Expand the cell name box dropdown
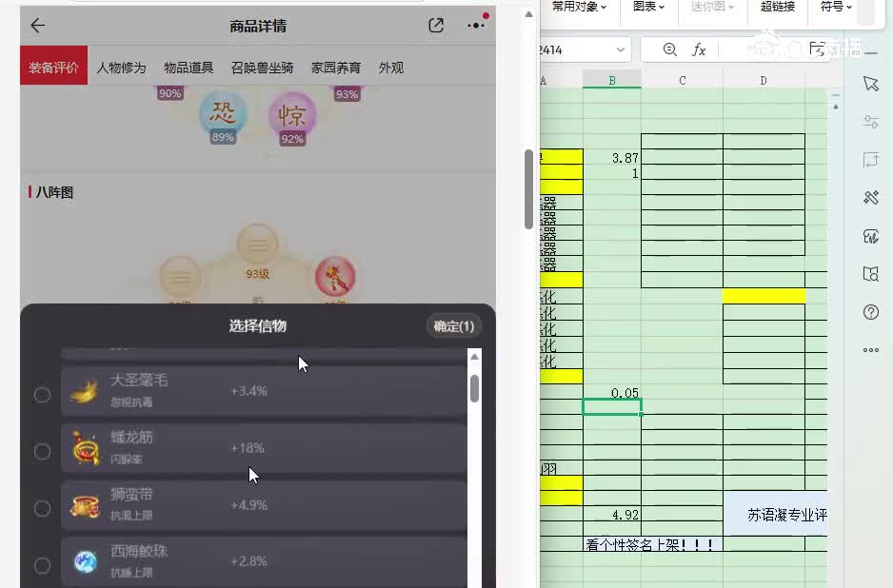893x588 pixels. [620, 49]
